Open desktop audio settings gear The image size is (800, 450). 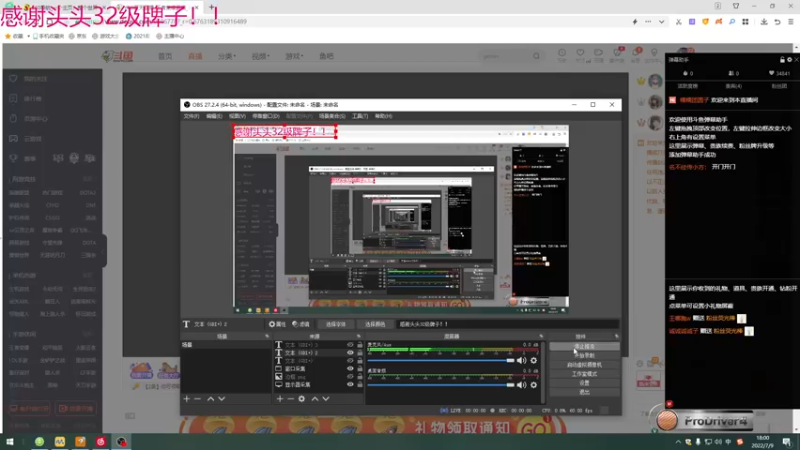[x=534, y=385]
